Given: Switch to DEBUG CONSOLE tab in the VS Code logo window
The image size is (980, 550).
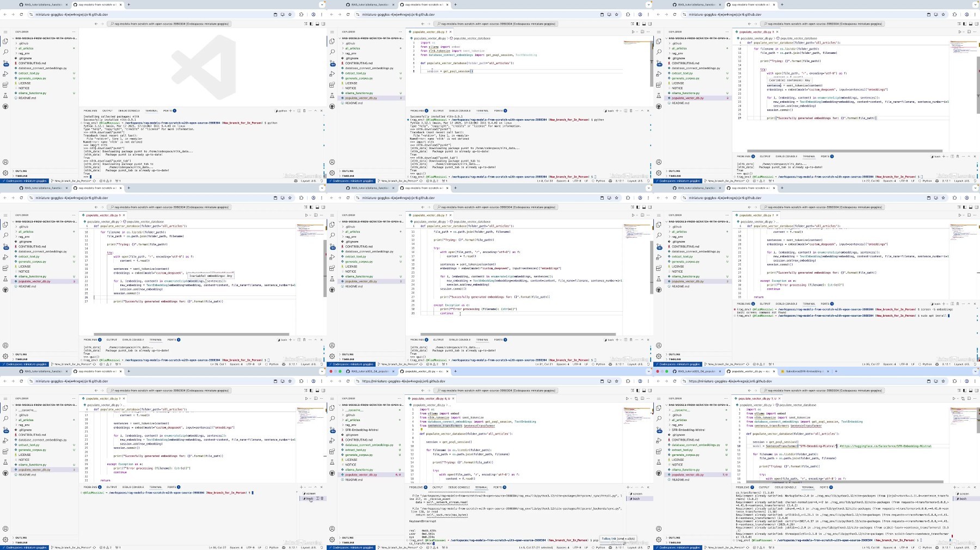Looking at the screenshot, I should (x=129, y=110).
